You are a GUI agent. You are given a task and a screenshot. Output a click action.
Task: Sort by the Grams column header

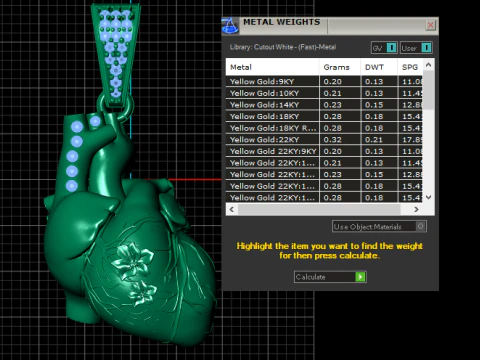(x=340, y=67)
